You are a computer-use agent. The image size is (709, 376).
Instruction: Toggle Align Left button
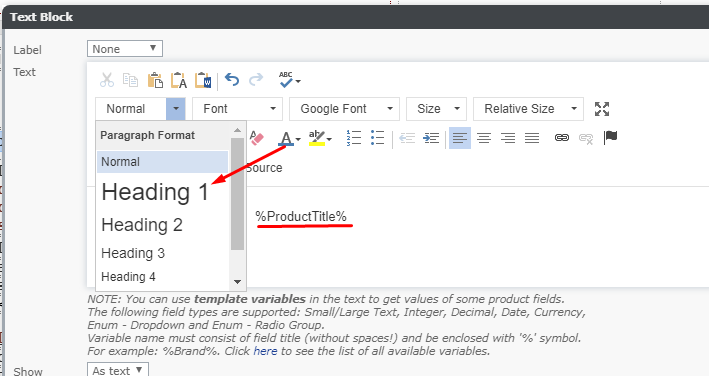click(x=460, y=138)
